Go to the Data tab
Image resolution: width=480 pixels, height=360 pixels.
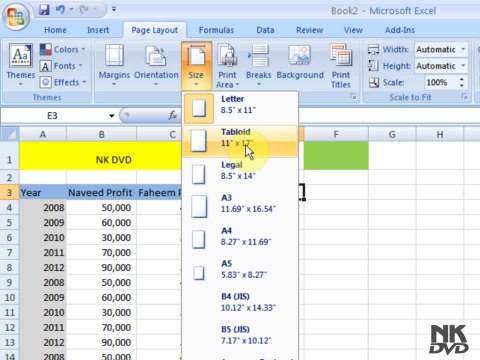pyautogui.click(x=265, y=30)
